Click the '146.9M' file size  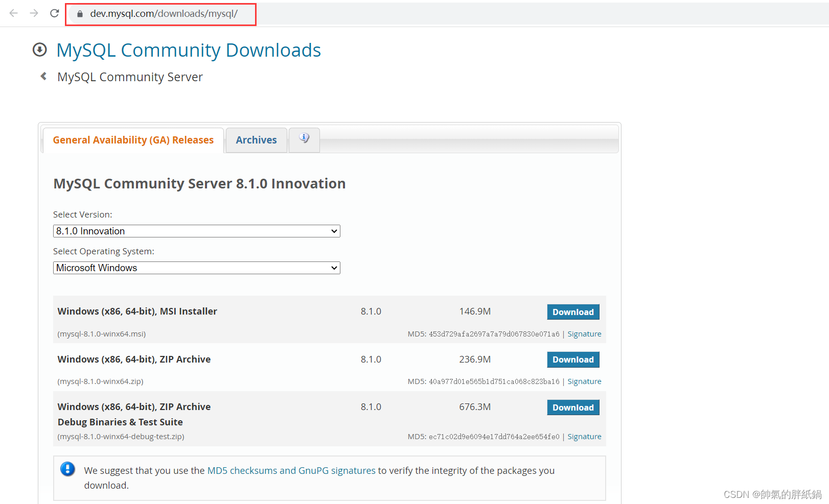click(475, 311)
